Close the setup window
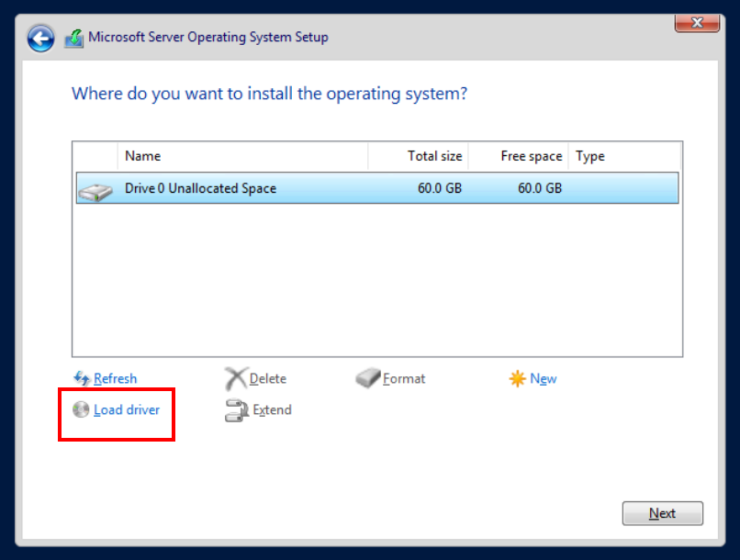 point(697,22)
